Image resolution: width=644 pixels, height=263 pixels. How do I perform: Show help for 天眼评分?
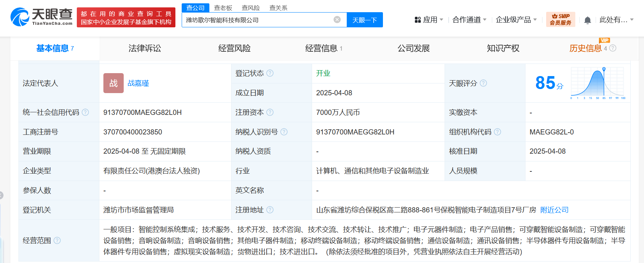[x=483, y=83]
